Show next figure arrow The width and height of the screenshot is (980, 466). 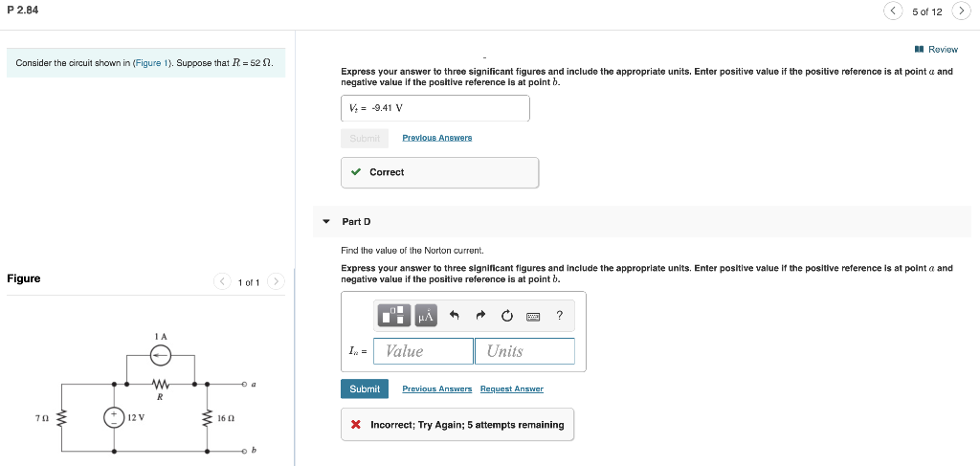pos(277,281)
